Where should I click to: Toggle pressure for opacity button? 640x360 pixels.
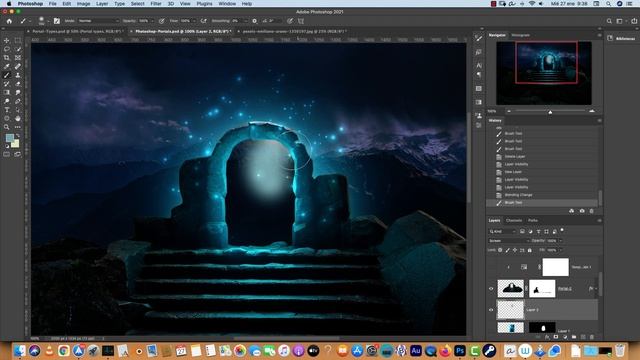click(x=162, y=21)
